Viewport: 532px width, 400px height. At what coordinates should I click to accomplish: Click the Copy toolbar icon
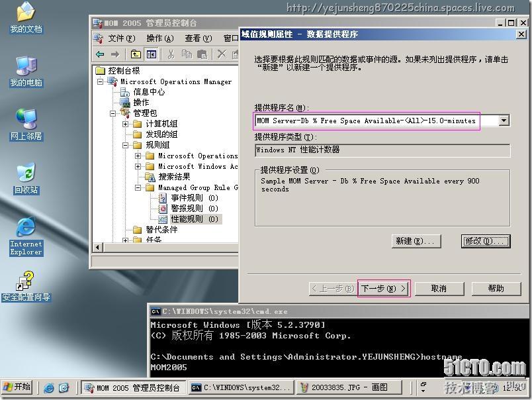pyautogui.click(x=187, y=54)
